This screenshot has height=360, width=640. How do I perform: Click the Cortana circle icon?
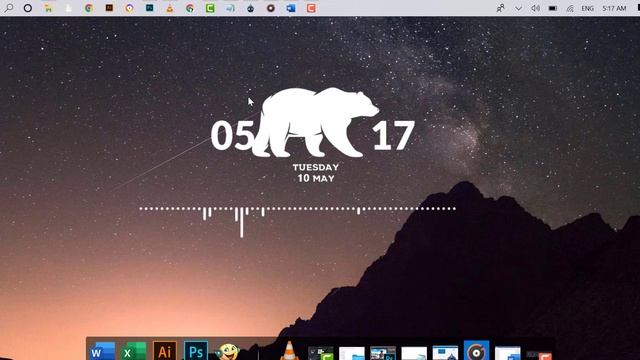tap(28, 8)
